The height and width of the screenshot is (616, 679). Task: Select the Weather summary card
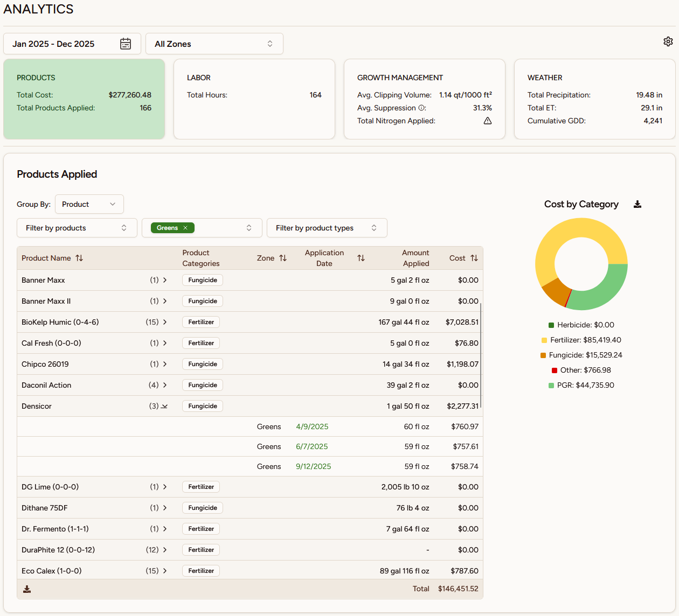tap(594, 99)
